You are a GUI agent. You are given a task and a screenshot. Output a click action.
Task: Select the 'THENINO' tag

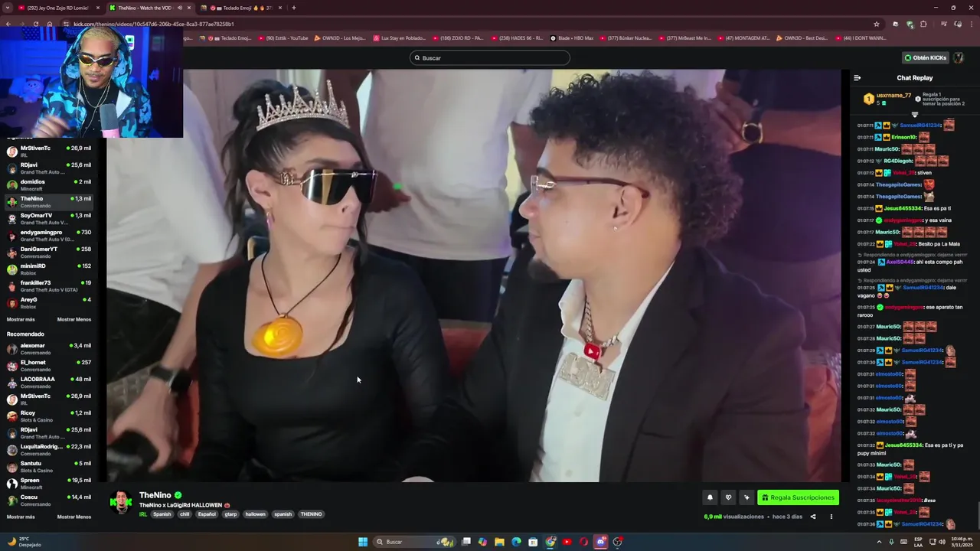pos(311,514)
